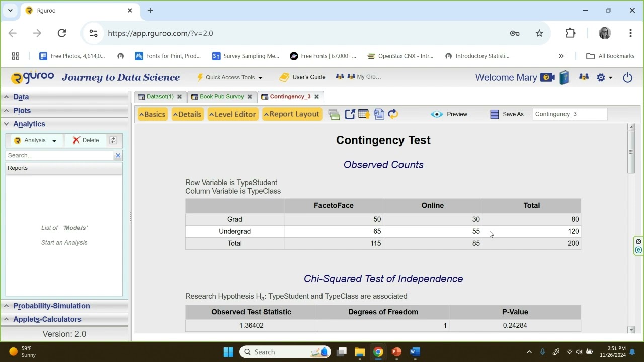Open the stacked windows icon in report toolbar

point(334,115)
